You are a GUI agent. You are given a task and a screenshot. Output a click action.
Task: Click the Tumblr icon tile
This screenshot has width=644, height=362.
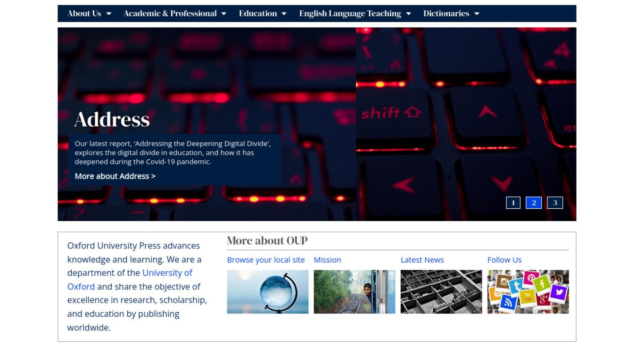(517, 287)
